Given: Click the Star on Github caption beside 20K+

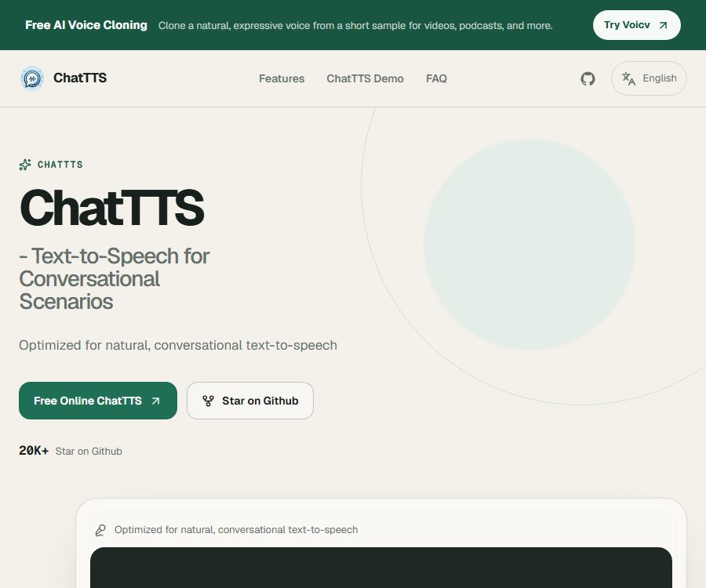Looking at the screenshot, I should coord(89,452).
